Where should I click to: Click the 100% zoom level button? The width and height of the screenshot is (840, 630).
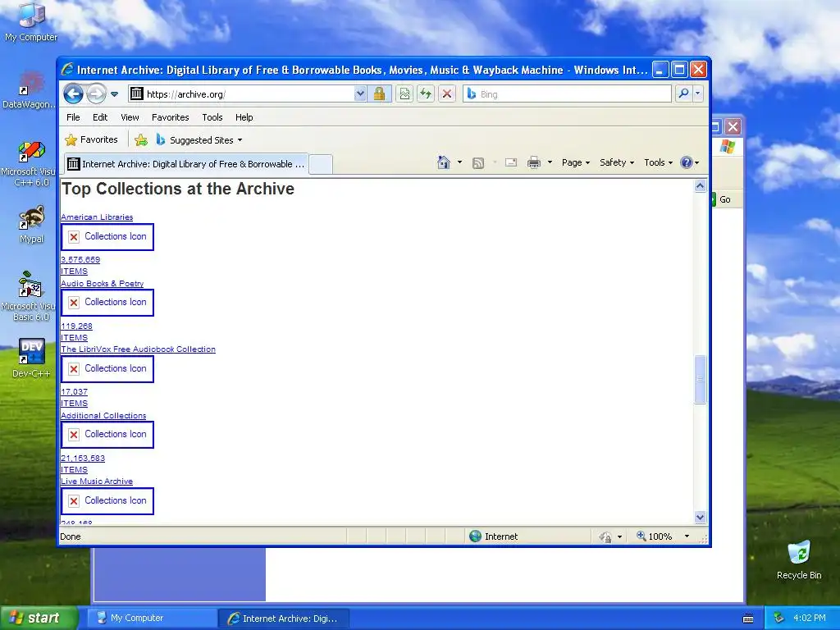pyautogui.click(x=654, y=536)
